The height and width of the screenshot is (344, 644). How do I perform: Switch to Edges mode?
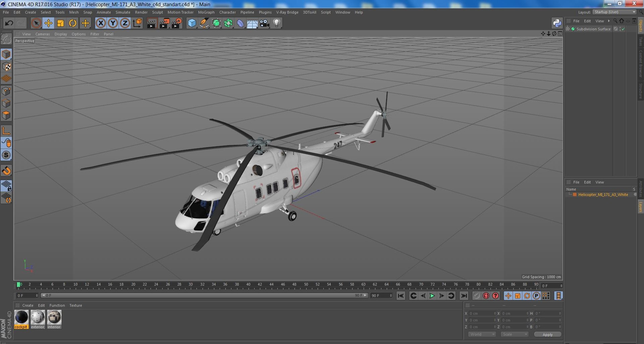6,103
